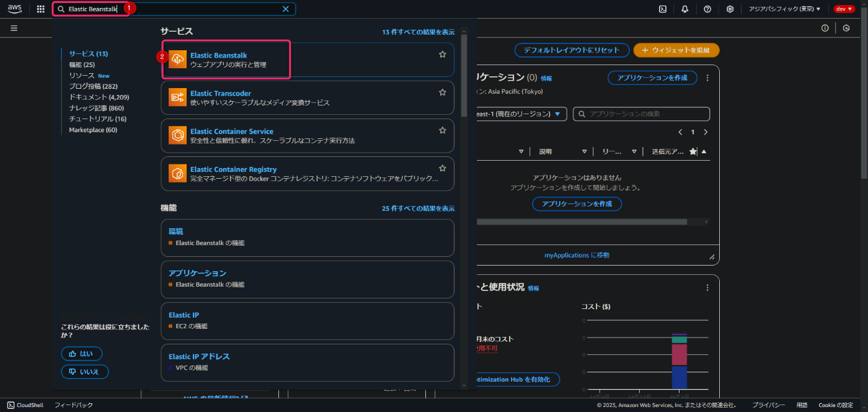Open フィードバック in the footer
The image size is (868, 412).
74,405
